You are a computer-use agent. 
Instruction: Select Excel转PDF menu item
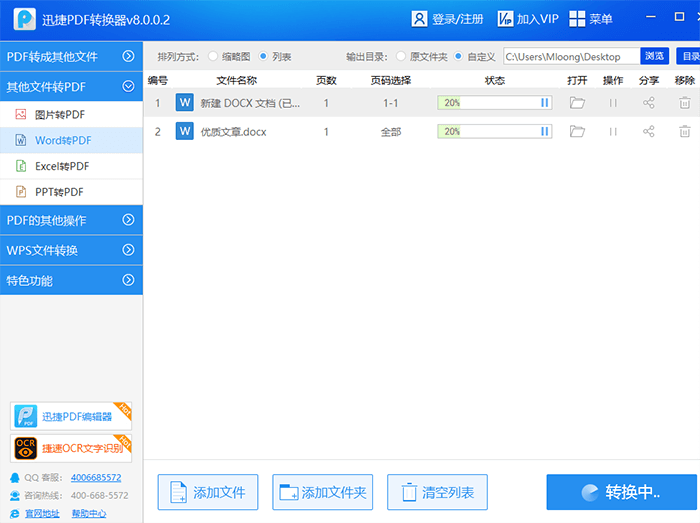[71, 166]
